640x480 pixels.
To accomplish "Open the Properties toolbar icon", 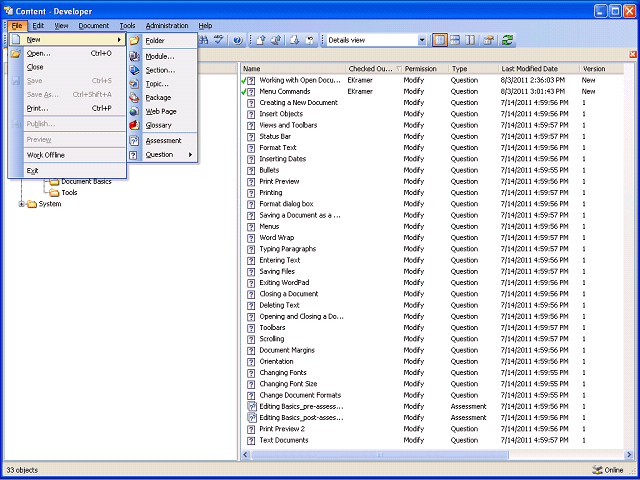I will point(488,40).
